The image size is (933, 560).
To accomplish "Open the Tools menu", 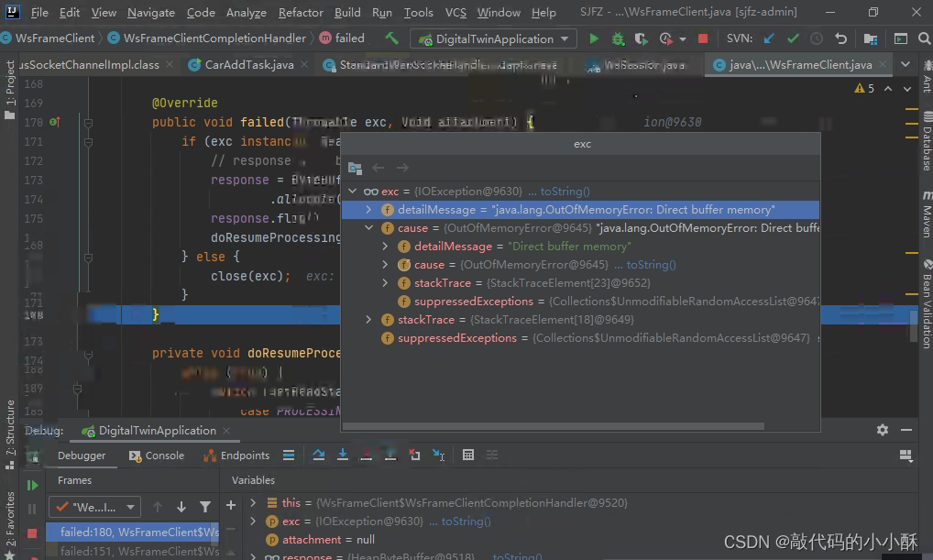I will pos(418,12).
